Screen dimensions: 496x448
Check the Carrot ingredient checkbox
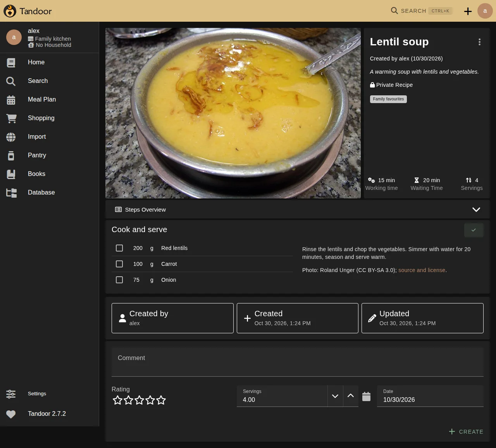coord(119,264)
